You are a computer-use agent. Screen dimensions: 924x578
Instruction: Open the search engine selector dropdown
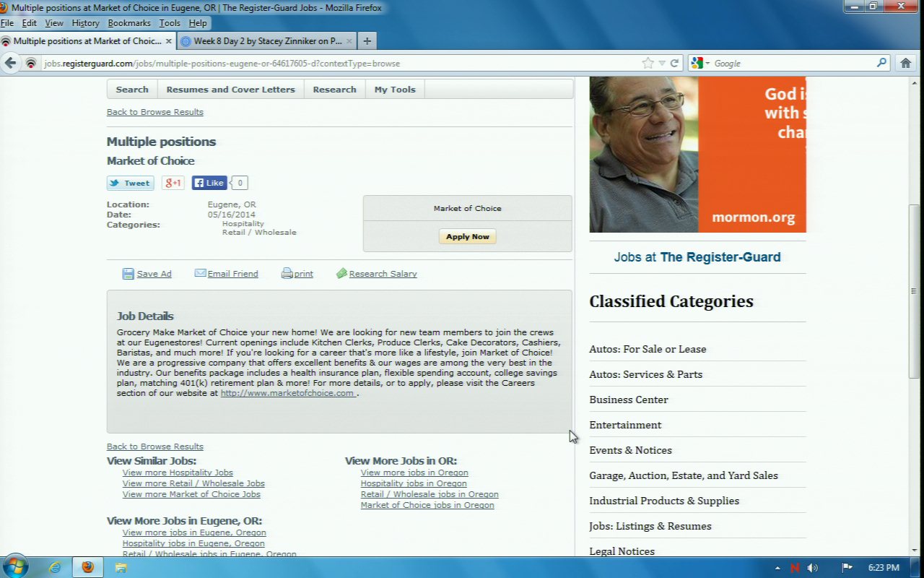(x=700, y=63)
